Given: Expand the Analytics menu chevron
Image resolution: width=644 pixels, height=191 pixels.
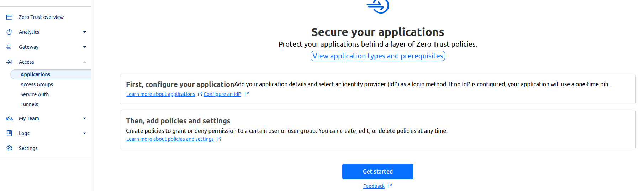Looking at the screenshot, I should (x=85, y=32).
